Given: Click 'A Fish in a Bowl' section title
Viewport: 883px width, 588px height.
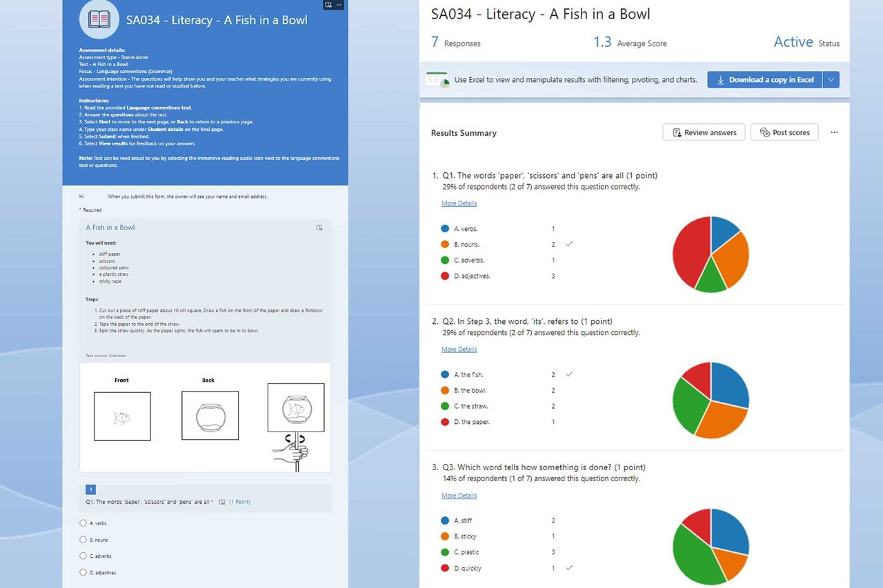Looking at the screenshot, I should coord(110,227).
